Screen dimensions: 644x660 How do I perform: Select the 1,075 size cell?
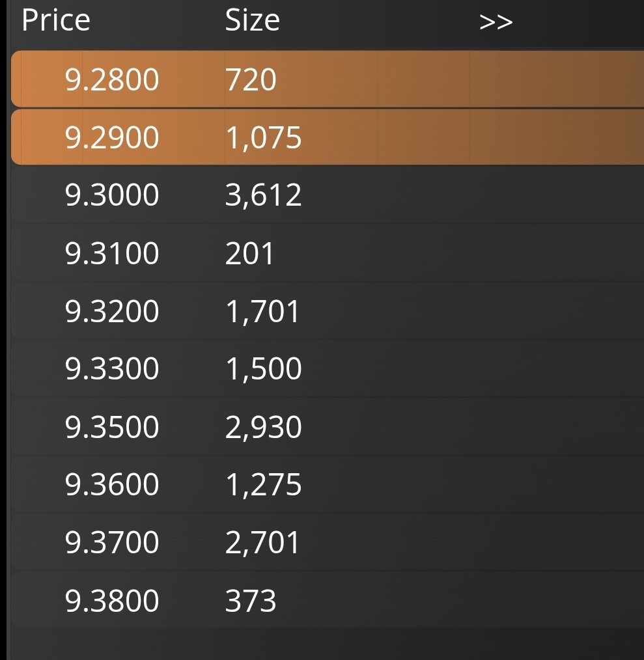click(x=263, y=137)
